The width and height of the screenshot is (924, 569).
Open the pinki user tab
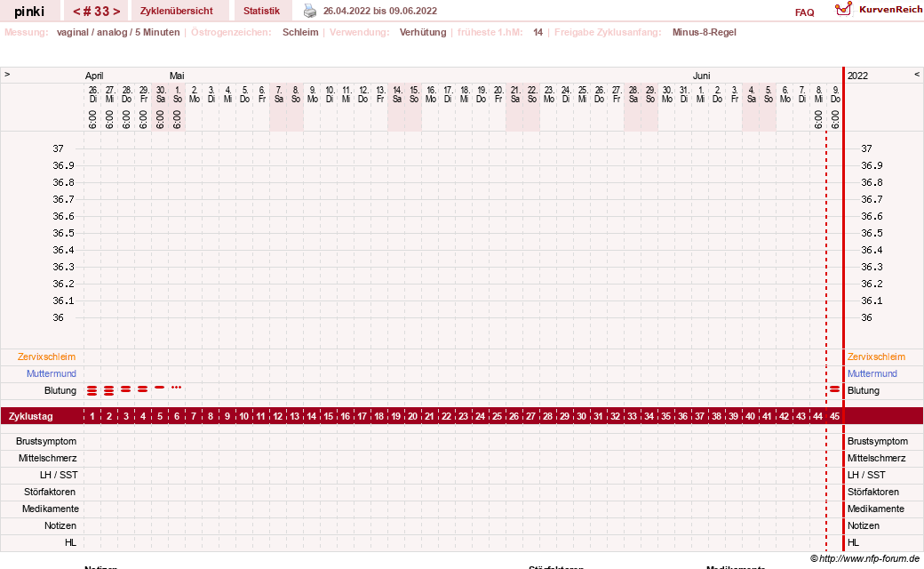point(29,12)
